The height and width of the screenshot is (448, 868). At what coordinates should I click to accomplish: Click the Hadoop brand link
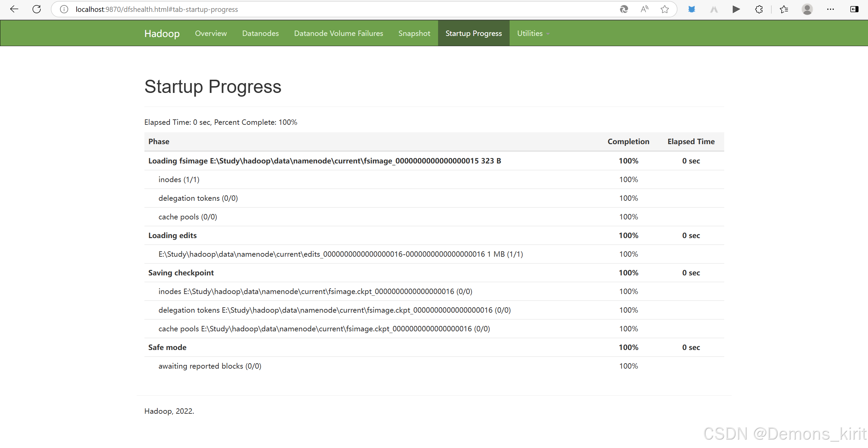click(x=162, y=33)
